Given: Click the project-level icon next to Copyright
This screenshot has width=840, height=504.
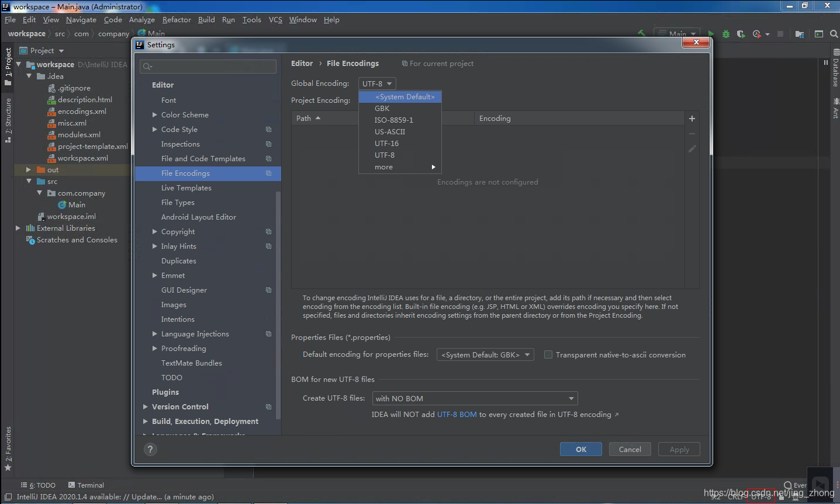Looking at the screenshot, I should [x=268, y=232].
